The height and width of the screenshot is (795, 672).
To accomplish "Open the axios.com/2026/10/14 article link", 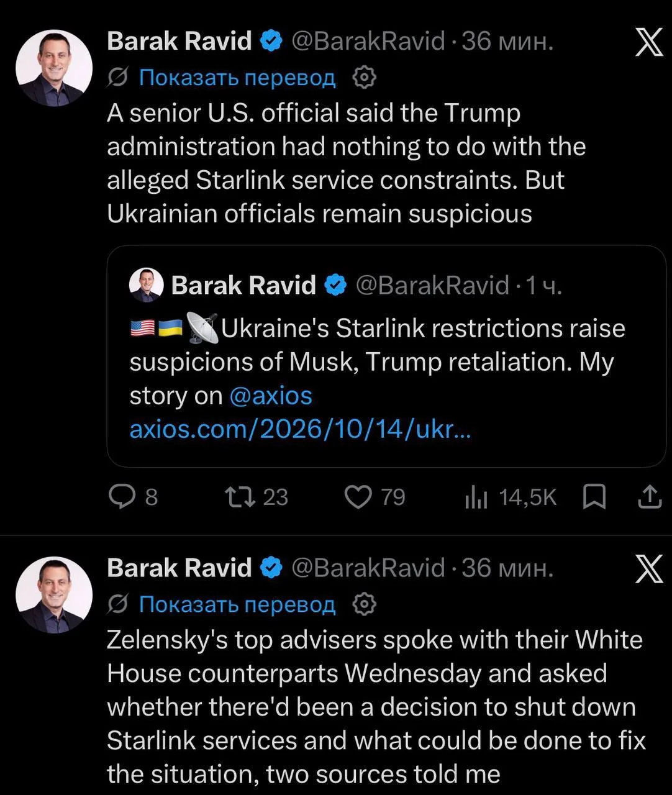I will [300, 429].
